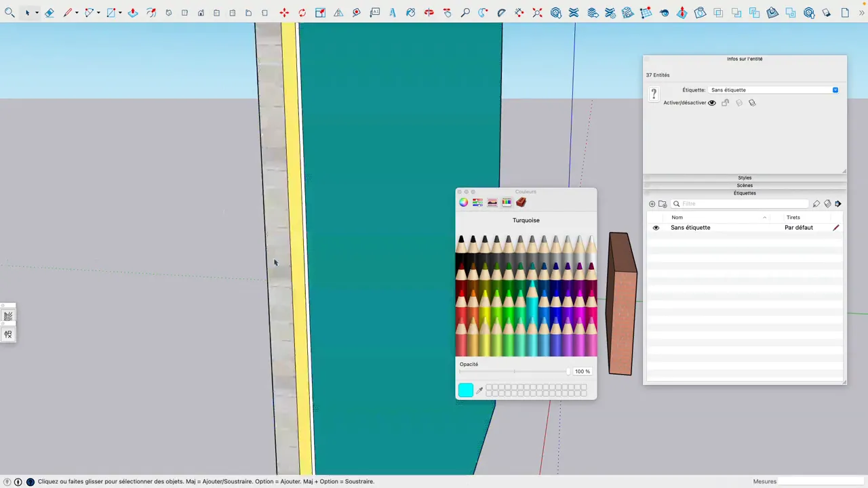Activate the Paint Bucket tool
Image resolution: width=868 pixels, height=488 pixels.
pyautogui.click(x=410, y=12)
